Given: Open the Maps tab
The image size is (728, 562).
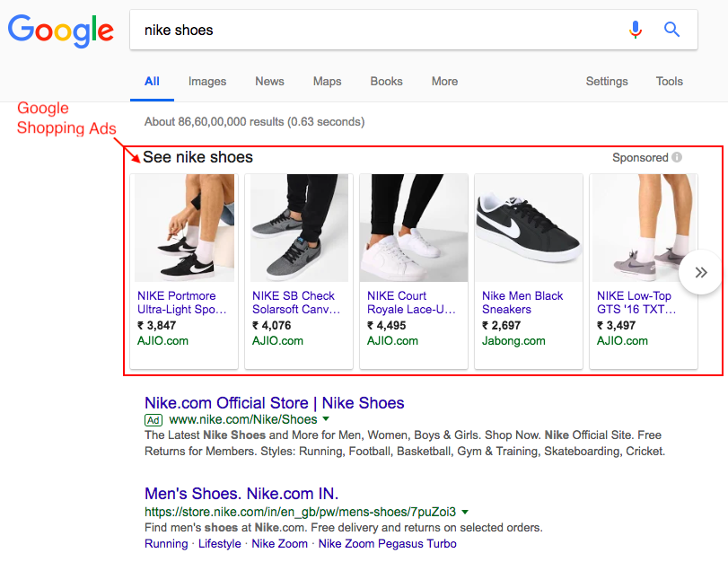Looking at the screenshot, I should (327, 82).
